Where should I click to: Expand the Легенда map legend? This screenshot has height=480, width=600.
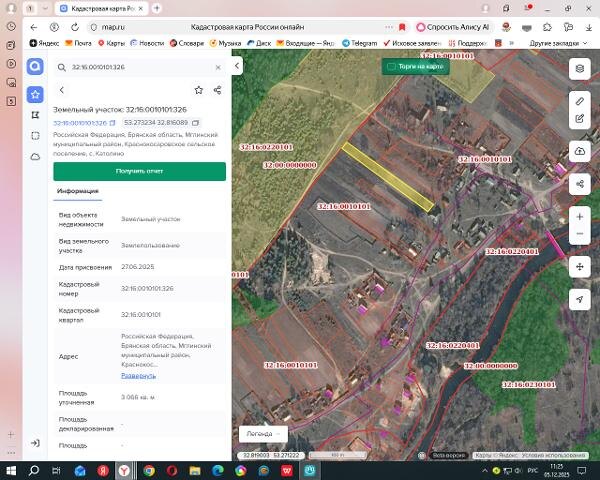pyautogui.click(x=263, y=434)
